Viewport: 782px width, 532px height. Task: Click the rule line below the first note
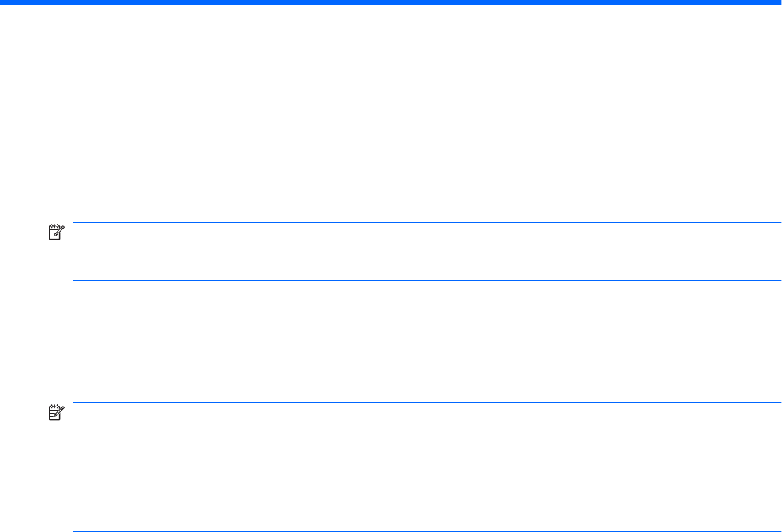click(426, 280)
